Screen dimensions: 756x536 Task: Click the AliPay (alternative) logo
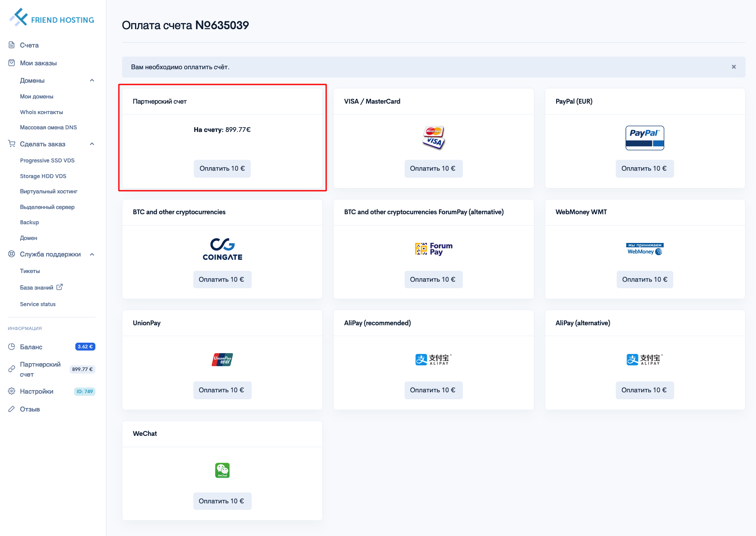[645, 360]
